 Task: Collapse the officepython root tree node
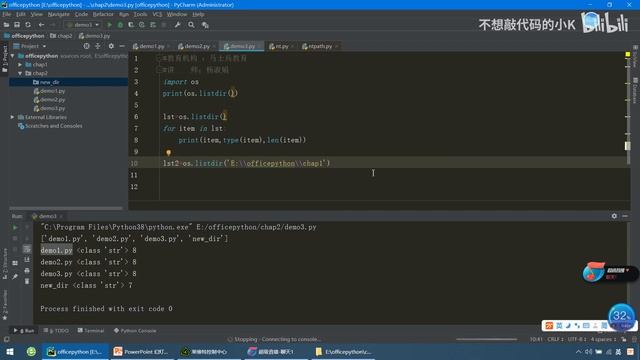coord(13,56)
